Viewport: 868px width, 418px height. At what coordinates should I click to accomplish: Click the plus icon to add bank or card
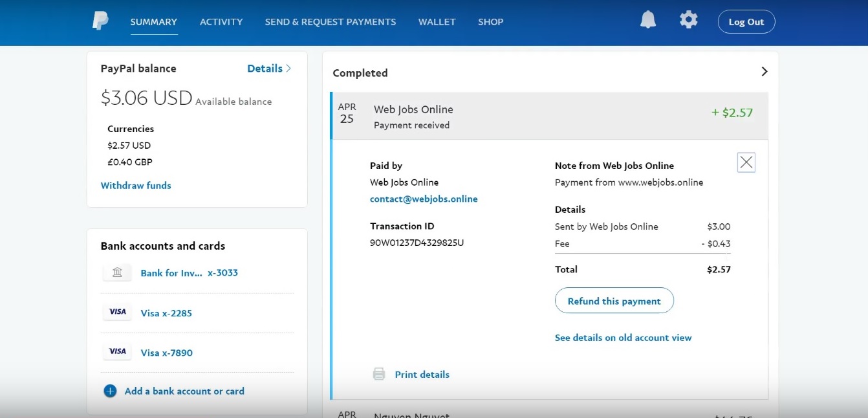[x=111, y=391]
